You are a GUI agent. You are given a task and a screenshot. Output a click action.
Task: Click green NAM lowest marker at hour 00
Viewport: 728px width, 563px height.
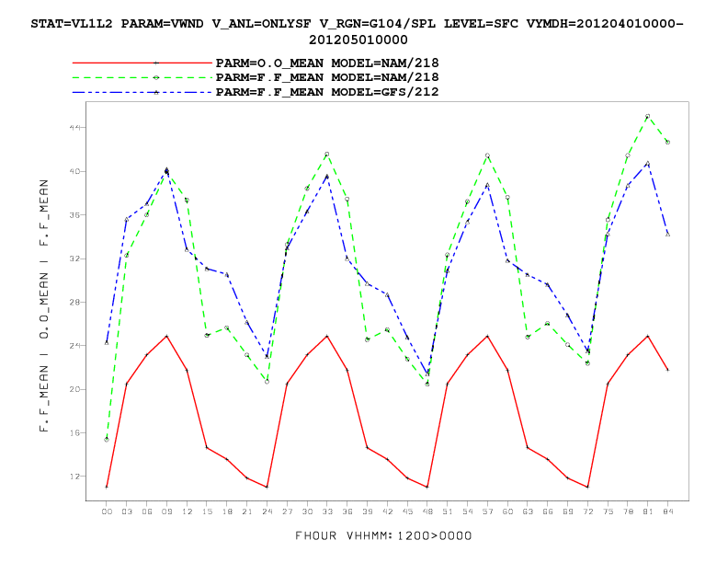(x=107, y=440)
